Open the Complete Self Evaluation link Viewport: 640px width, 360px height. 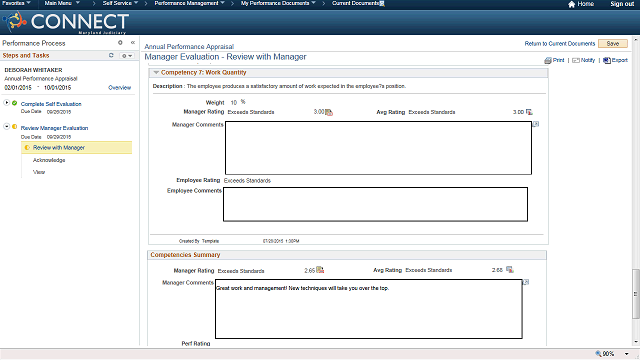coord(51,104)
